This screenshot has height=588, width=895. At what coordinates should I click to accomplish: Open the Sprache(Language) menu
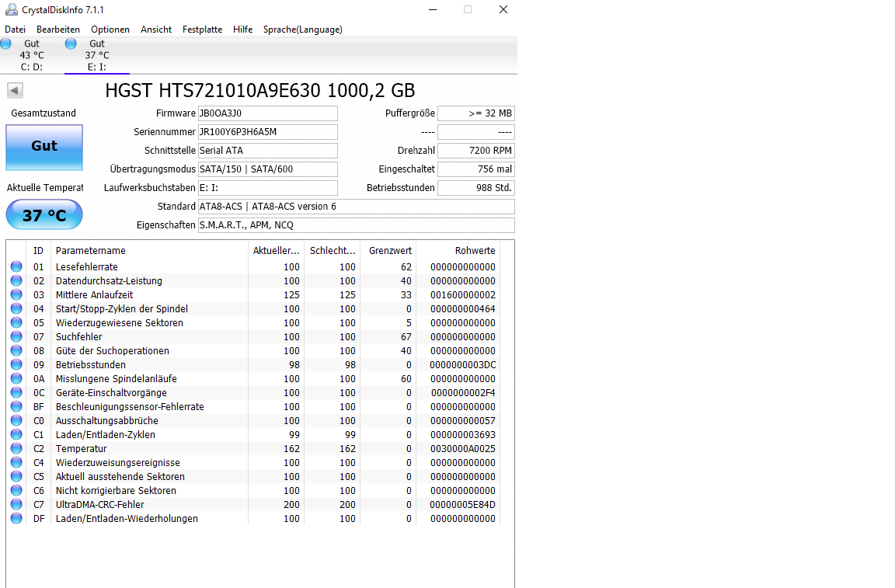coord(302,29)
